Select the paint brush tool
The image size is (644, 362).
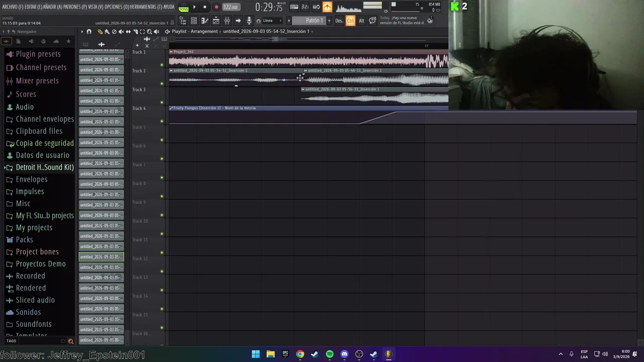click(107, 32)
